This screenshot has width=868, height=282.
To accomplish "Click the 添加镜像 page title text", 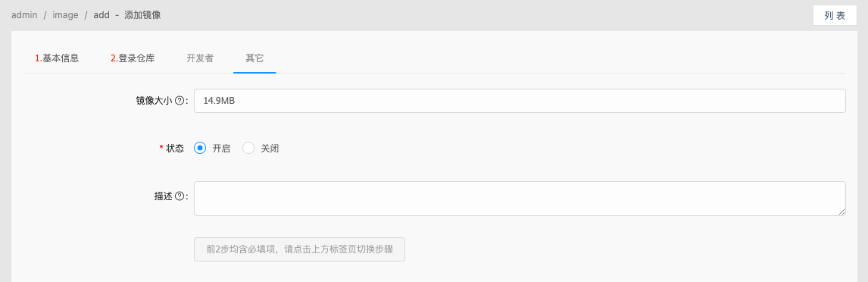I will pyautogui.click(x=143, y=15).
